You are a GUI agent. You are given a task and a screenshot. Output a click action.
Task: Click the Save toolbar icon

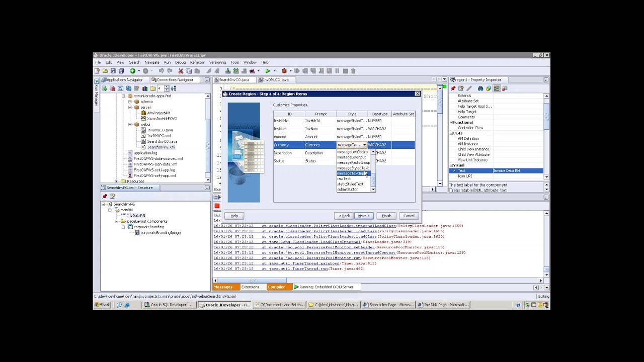[113, 71]
